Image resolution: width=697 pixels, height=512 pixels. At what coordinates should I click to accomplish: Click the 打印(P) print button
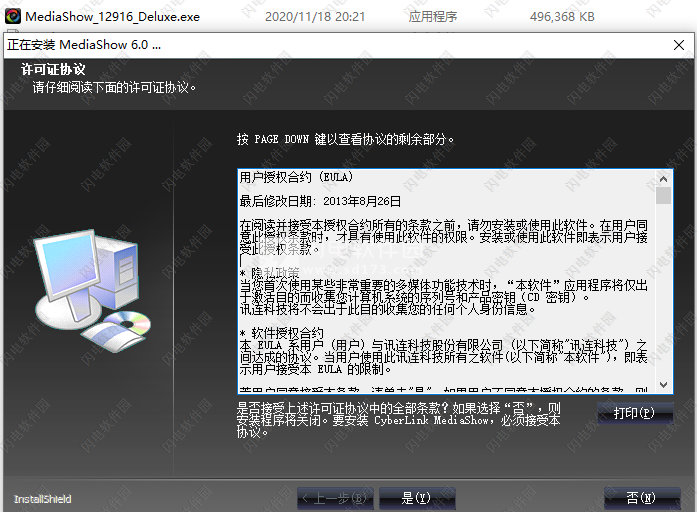[x=635, y=413]
